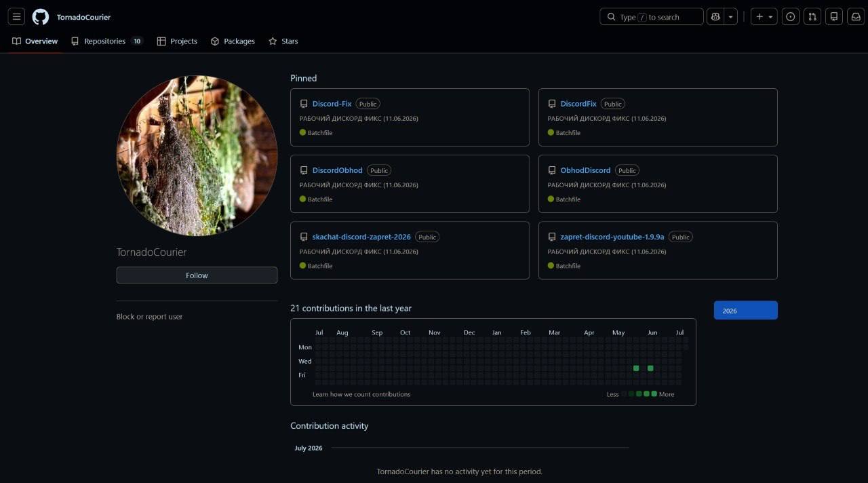
Task: Click Learn how we count contributions link
Action: pyautogui.click(x=361, y=394)
